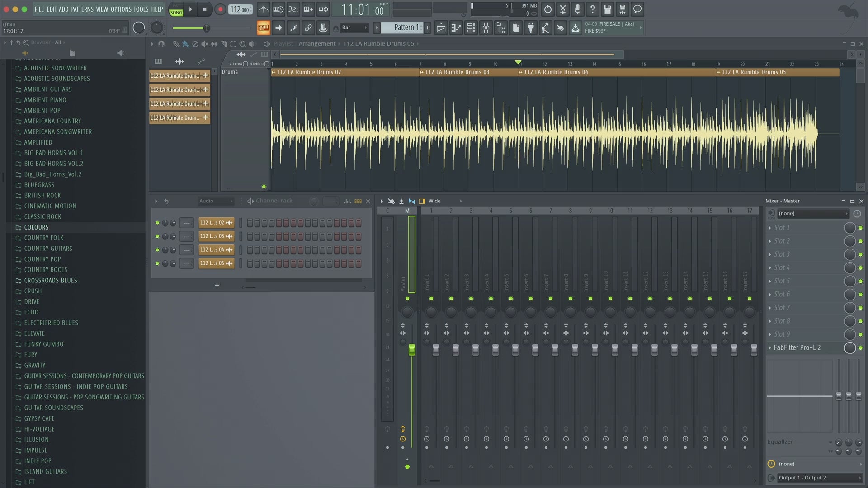868x488 pixels.
Task: Disable the FabFilter Pro-L 2 effect LED
Action: tap(861, 348)
